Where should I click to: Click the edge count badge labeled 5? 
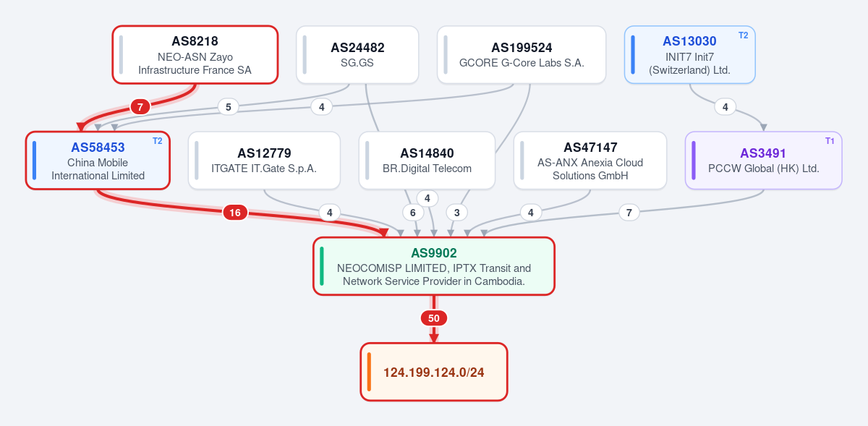[228, 107]
